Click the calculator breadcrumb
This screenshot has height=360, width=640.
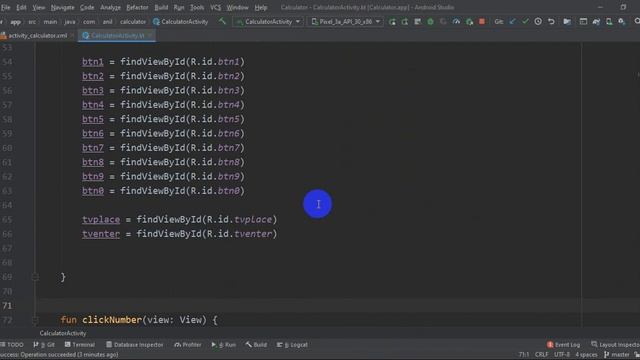[133, 22]
